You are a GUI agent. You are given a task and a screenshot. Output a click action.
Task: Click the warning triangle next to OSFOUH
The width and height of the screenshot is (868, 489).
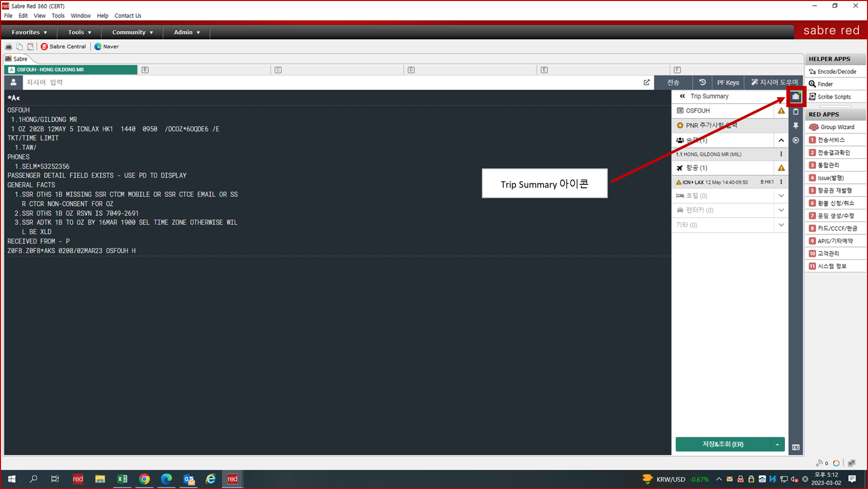[x=781, y=111]
